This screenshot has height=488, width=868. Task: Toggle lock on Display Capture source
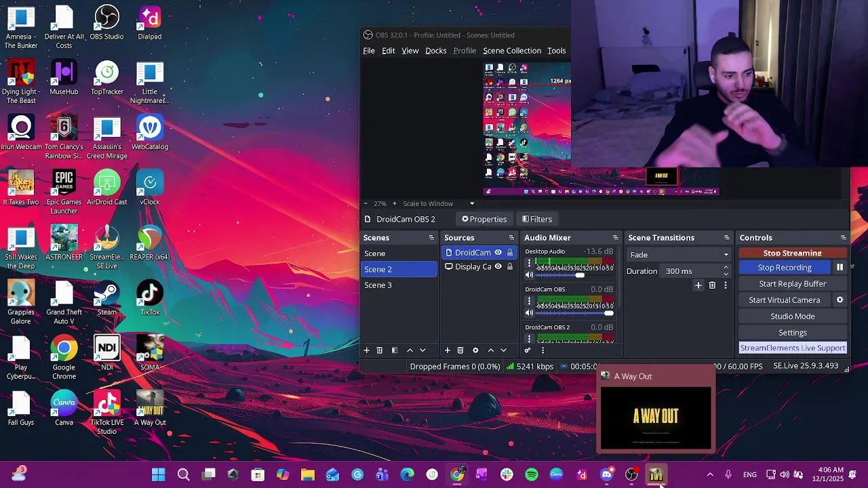[x=510, y=267]
